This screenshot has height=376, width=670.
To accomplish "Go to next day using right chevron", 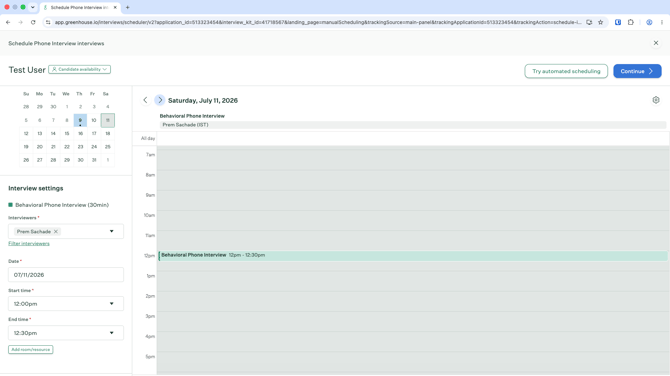I will pos(160,100).
